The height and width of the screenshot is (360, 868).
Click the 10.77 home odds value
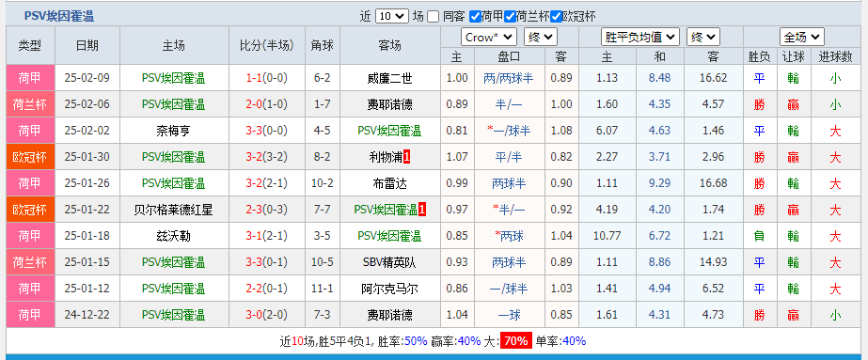607,236
